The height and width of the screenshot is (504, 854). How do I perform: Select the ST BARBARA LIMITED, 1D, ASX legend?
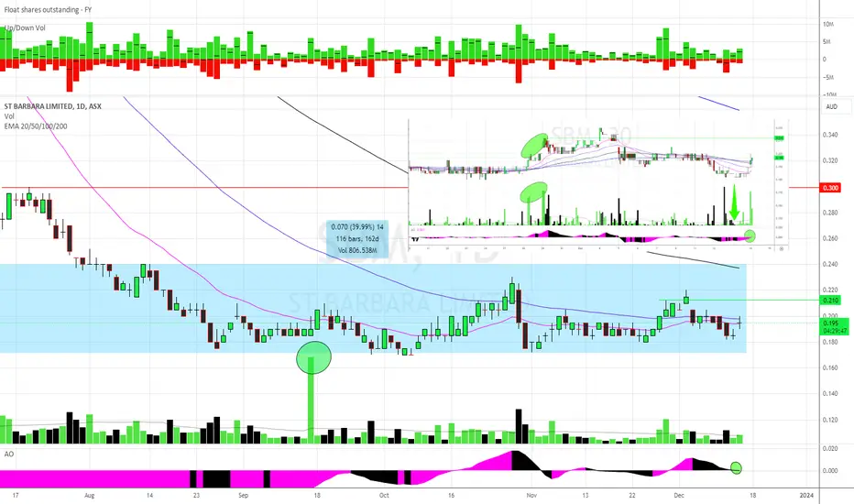53,106
